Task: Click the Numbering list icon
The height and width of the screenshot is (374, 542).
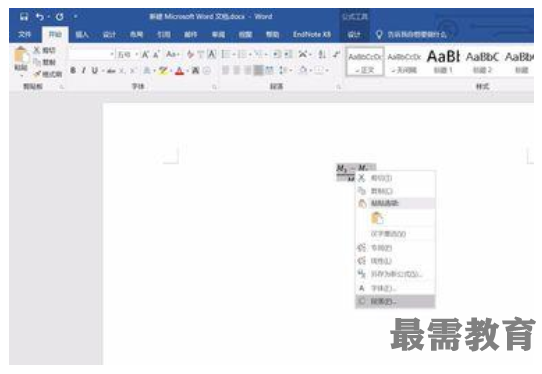Action: tap(242, 54)
